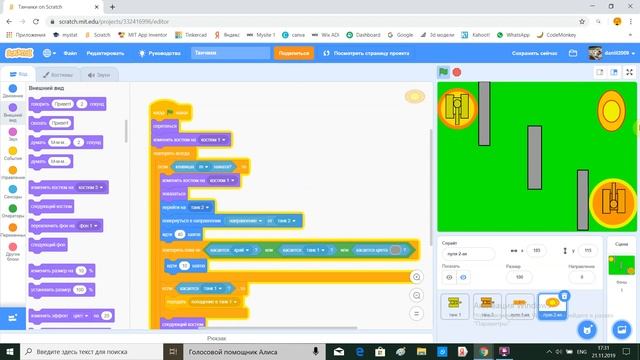Screen dimensions: 640x360
Task: Edit the sprite y position field
Action: [587, 250]
